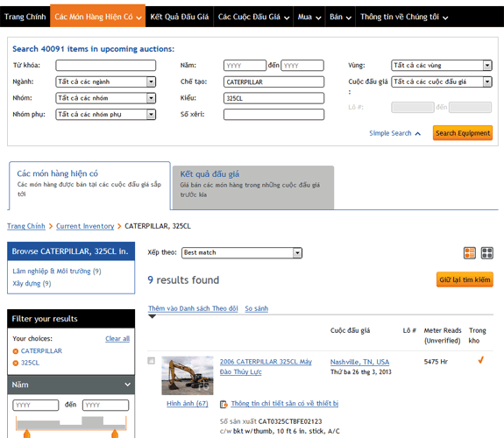This screenshot has height=438, width=504.
Task: Click Giữ lại tìm kiếm button
Action: pos(465,279)
